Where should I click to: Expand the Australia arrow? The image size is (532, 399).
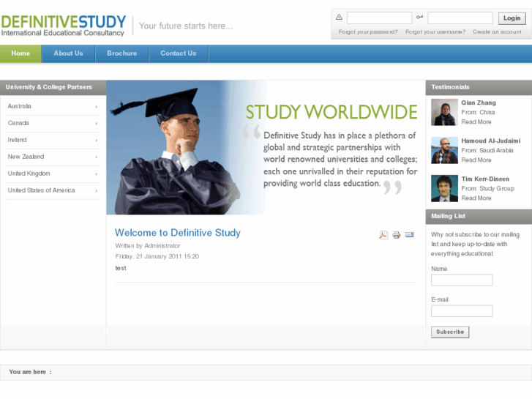pyautogui.click(x=97, y=107)
